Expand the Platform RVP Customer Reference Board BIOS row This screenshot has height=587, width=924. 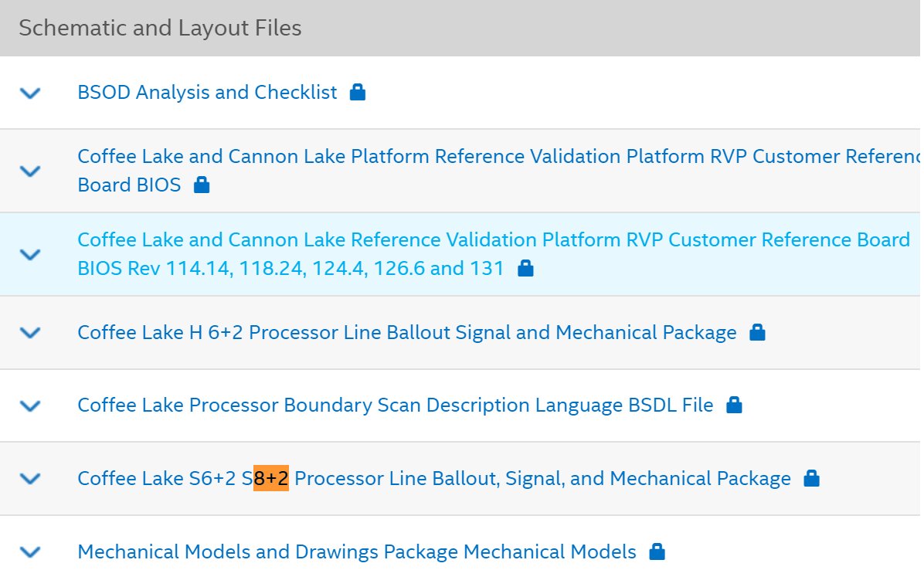pyautogui.click(x=30, y=171)
